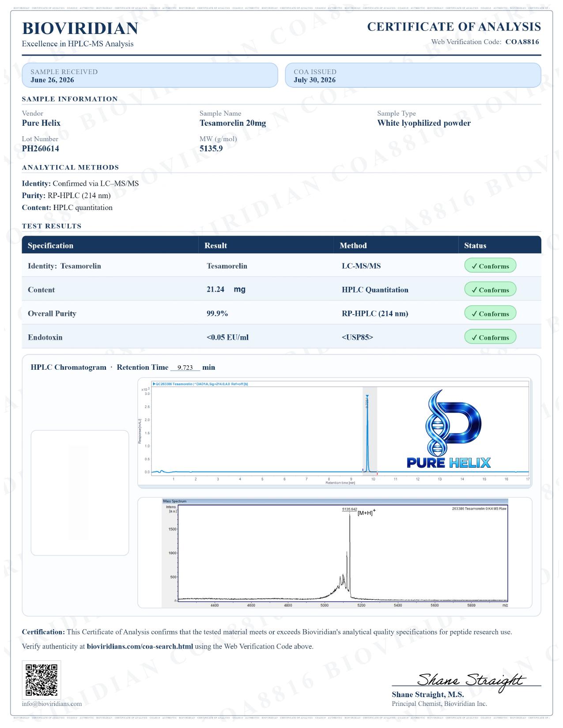563x728 pixels.
Task: Click the Identity: Tesamorelin specification cell
Action: pyautogui.click(x=64, y=266)
